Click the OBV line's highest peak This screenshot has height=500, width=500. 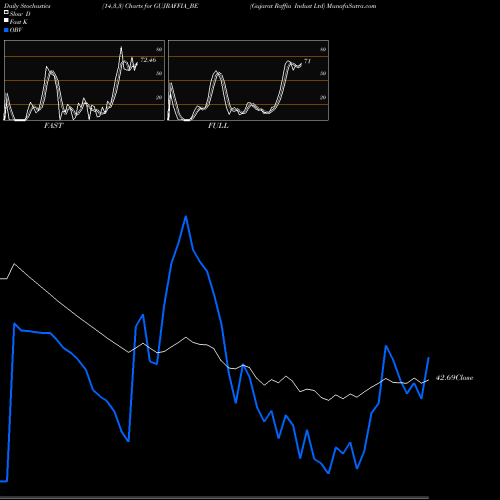point(186,217)
